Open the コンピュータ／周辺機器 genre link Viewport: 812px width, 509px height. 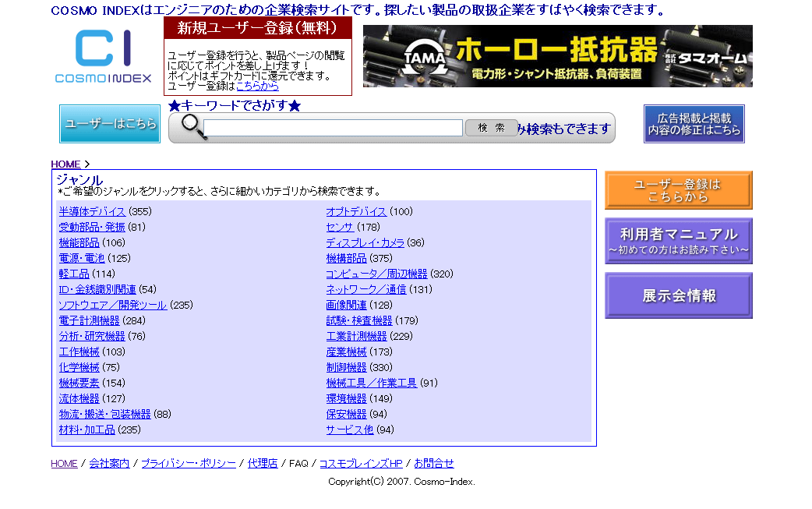coord(376,274)
